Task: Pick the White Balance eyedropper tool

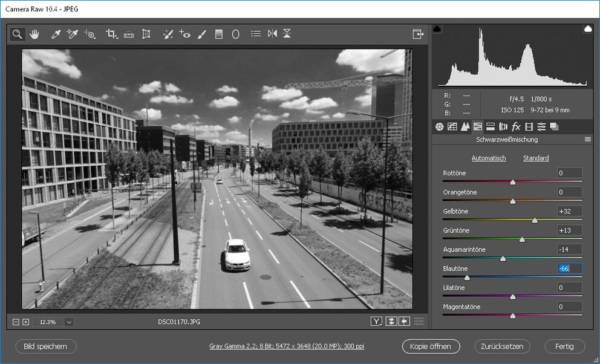Action: tap(56, 34)
